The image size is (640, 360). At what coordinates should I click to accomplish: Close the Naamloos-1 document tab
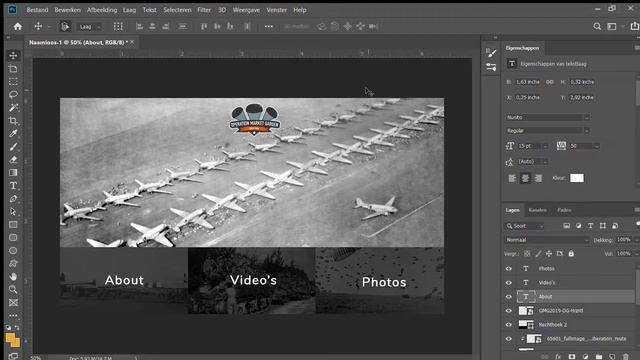(x=132, y=42)
